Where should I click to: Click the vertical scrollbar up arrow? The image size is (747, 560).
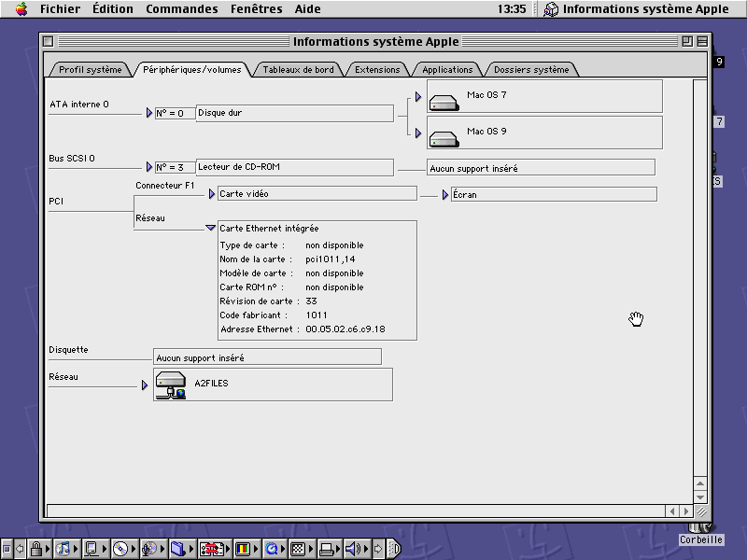(x=699, y=483)
